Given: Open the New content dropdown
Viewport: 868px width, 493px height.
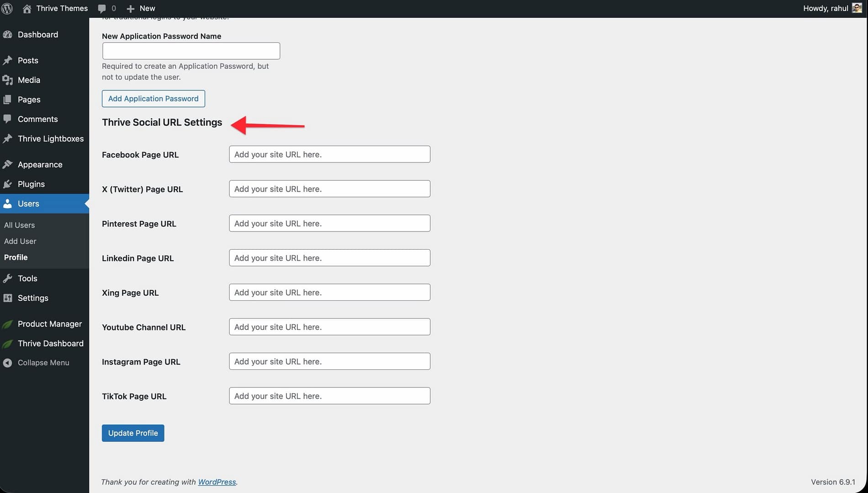Looking at the screenshot, I should (141, 8).
